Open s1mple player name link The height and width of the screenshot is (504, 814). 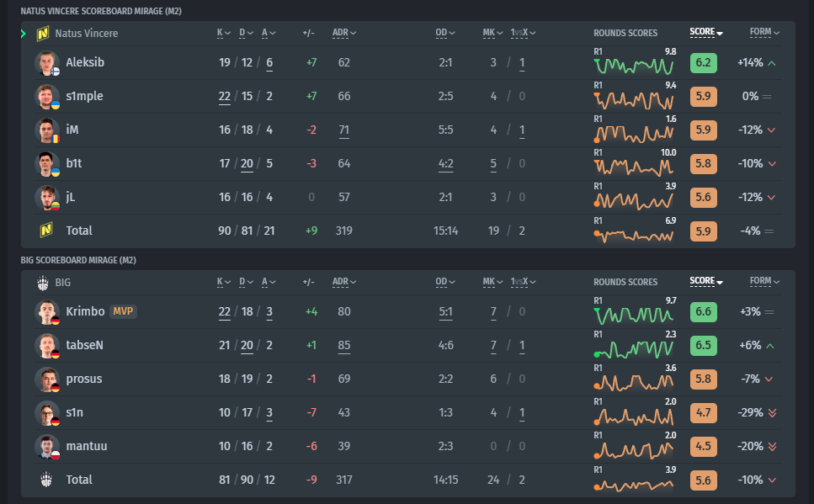point(85,96)
